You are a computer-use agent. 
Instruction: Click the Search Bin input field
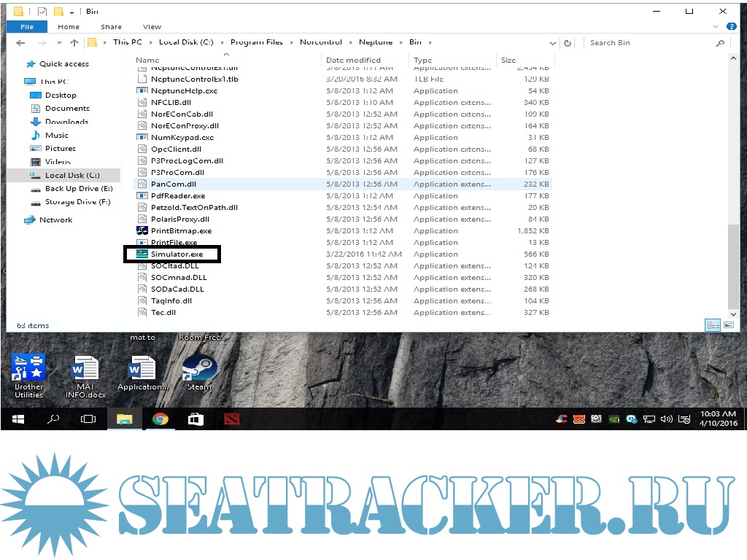coord(649,43)
